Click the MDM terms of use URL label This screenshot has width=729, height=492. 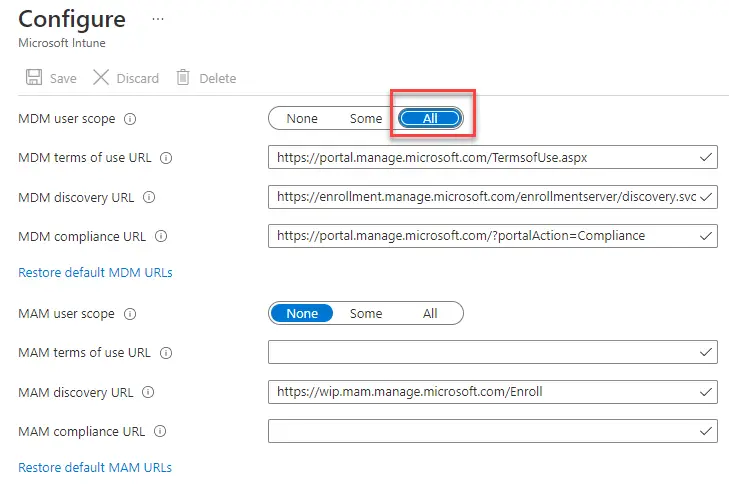[85, 158]
